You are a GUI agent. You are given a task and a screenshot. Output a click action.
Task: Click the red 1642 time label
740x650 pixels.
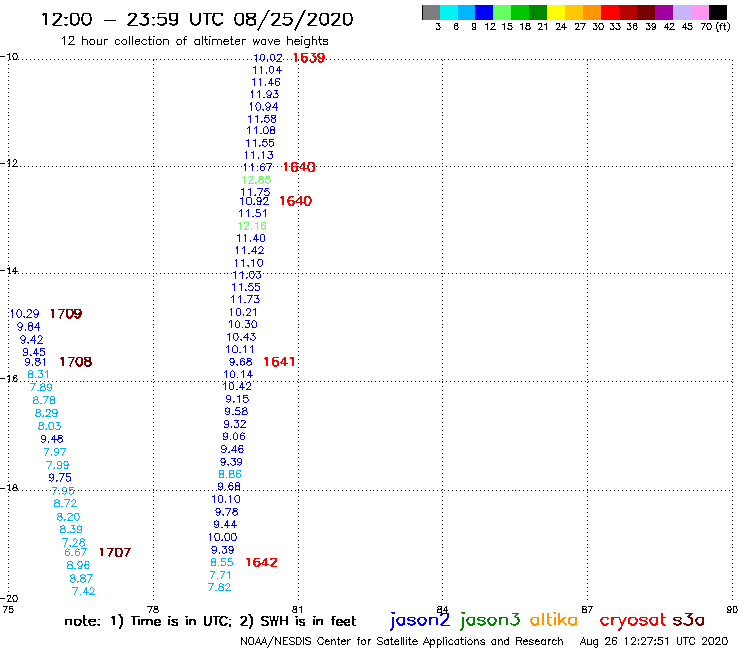261,562
